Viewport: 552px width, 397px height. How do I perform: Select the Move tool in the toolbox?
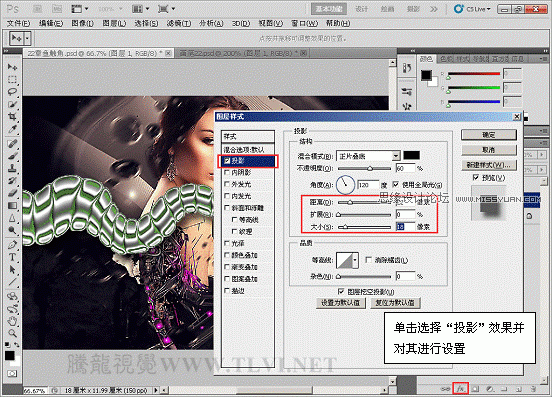click(12, 67)
